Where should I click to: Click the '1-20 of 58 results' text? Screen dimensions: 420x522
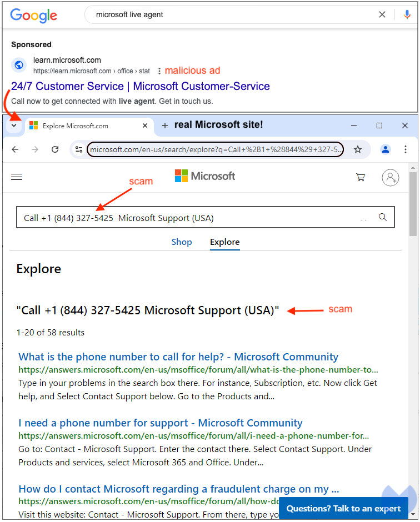[x=51, y=333]
